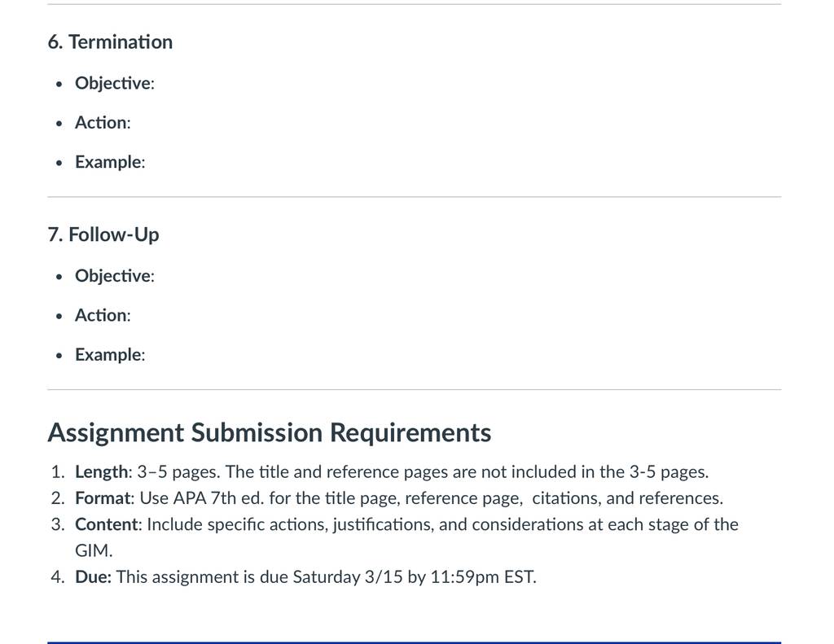834x644 pixels.
Task: Click the "7. Follow-Up" heading
Action: tap(103, 234)
